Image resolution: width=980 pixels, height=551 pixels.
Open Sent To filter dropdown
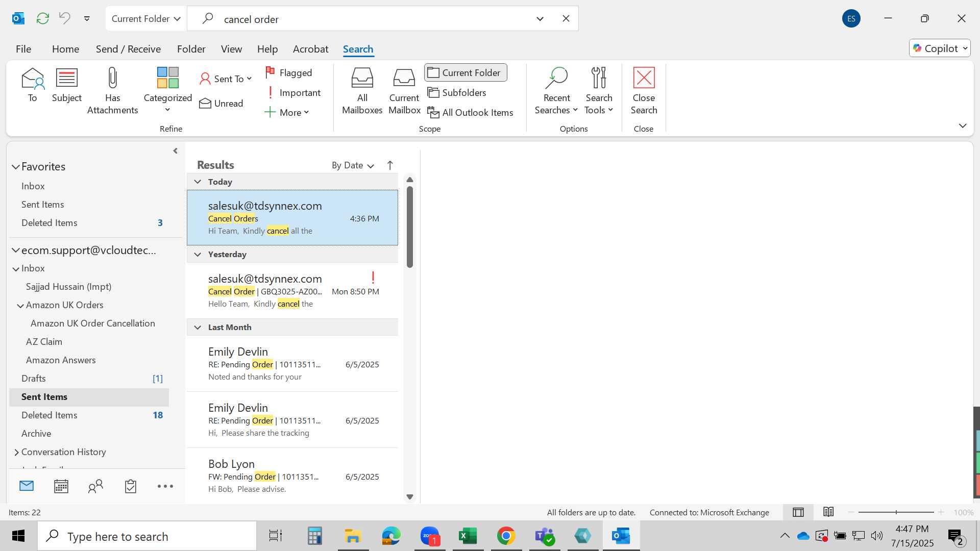226,79
